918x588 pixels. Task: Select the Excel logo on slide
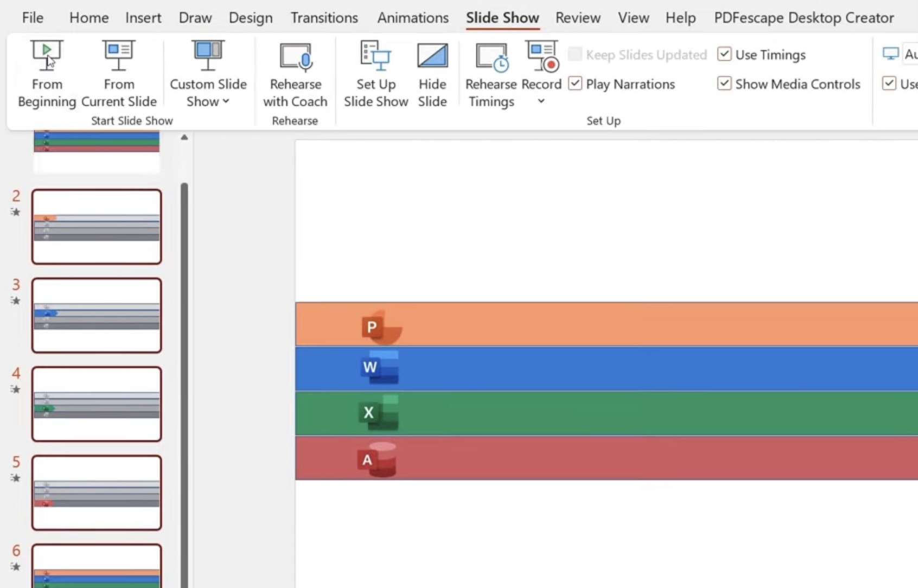click(x=379, y=413)
